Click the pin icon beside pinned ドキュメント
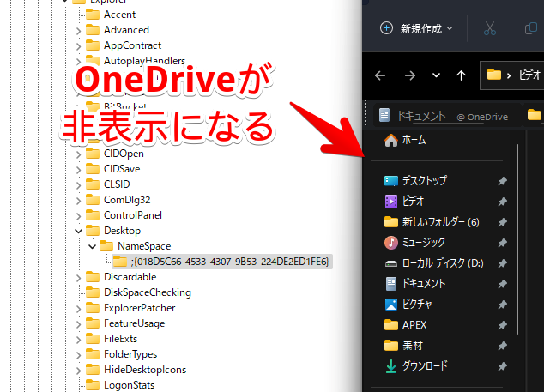The image size is (544, 392). click(502, 284)
